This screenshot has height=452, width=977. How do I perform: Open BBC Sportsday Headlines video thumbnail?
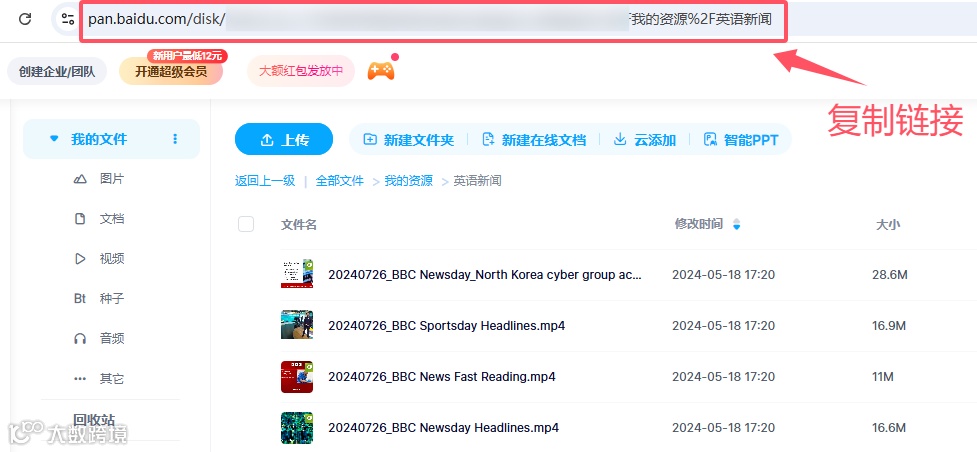tap(297, 325)
